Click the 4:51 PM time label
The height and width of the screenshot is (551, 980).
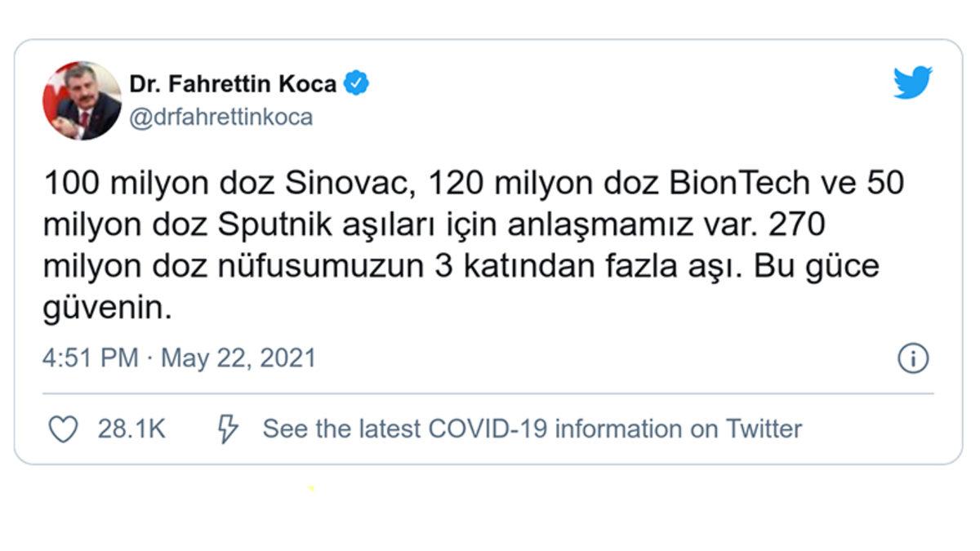90,356
